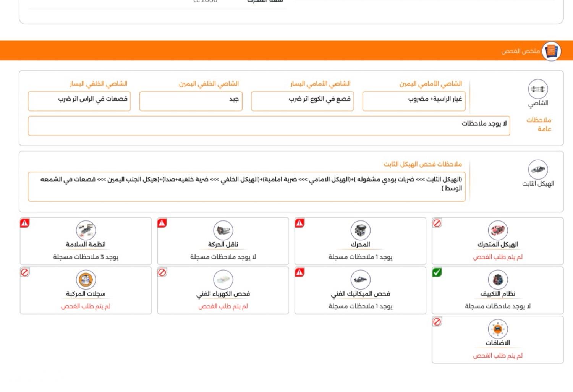573x392 pixels.
Task: Open the ناقل الحركة card title
Action: 223,244
